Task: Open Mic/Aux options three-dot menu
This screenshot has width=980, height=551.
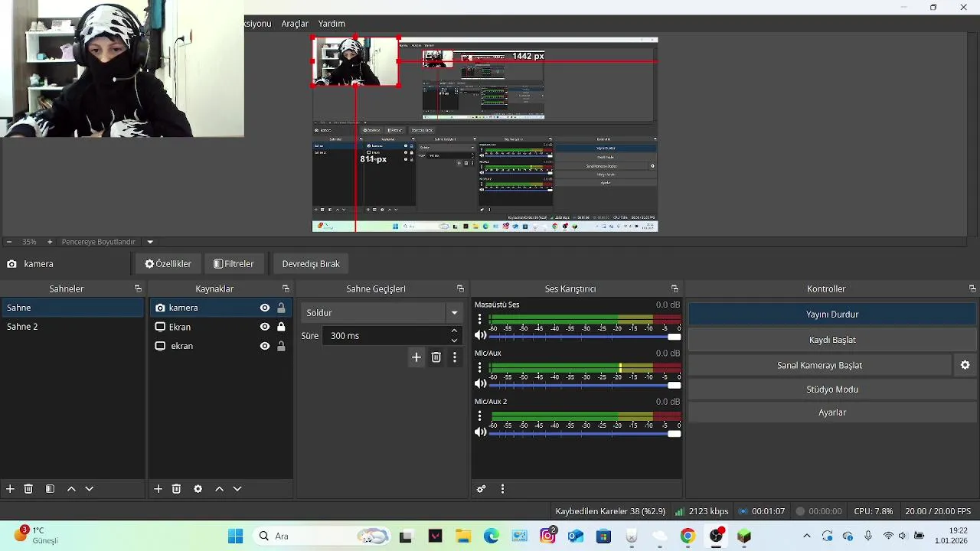Action: pos(480,367)
